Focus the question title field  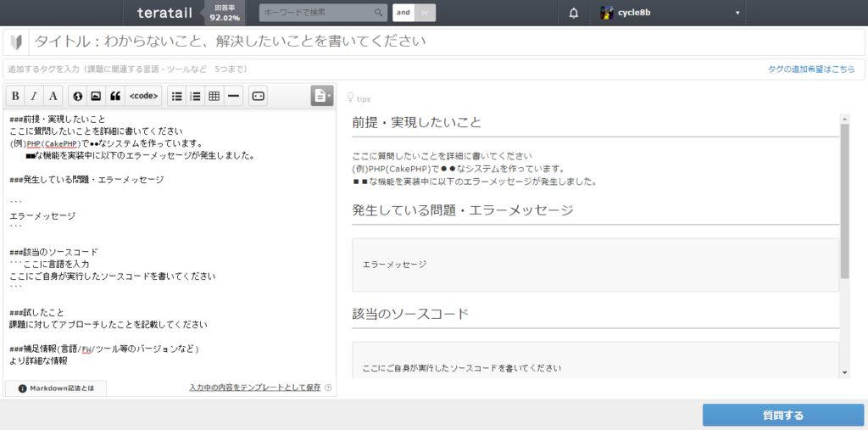click(x=448, y=42)
